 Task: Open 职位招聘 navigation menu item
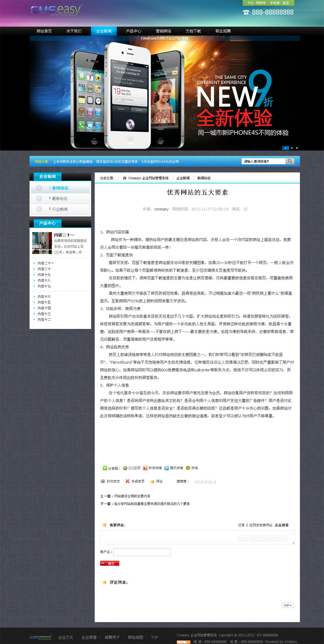coord(223,31)
